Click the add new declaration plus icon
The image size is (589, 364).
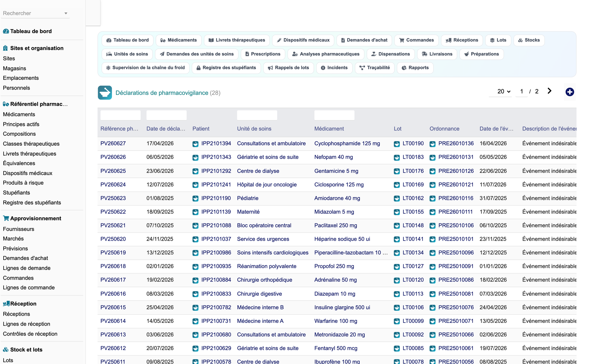point(570,92)
